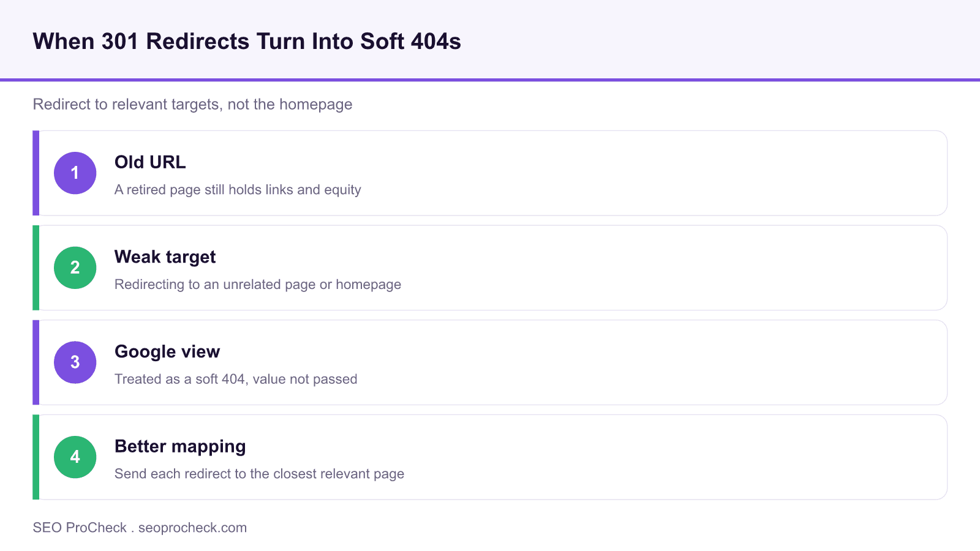This screenshot has width=980, height=551.
Task: Click the subtitle about relevant targets
Action: coord(192,104)
